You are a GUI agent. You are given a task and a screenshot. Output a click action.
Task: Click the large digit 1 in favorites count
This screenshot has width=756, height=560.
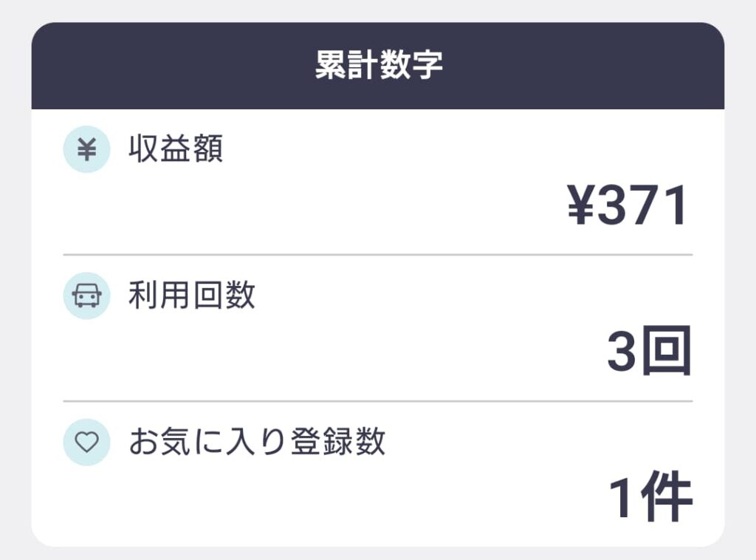click(x=622, y=499)
